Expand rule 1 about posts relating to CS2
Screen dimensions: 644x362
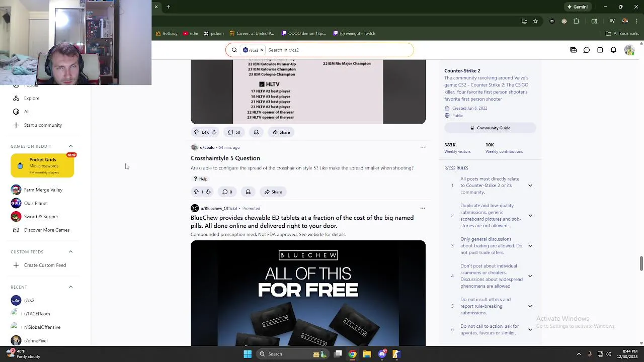[530, 186]
